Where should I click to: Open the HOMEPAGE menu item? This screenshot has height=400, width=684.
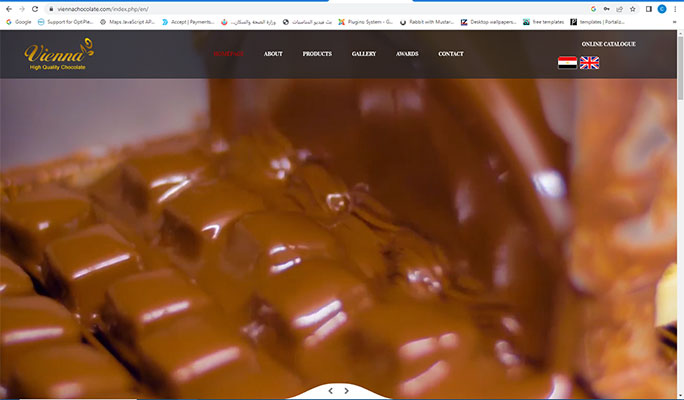pos(229,54)
